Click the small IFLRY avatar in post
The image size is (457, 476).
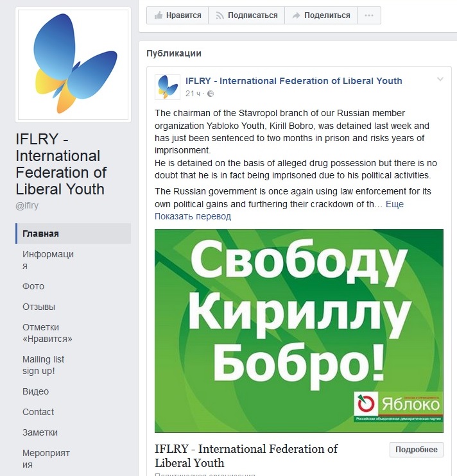[x=168, y=87]
